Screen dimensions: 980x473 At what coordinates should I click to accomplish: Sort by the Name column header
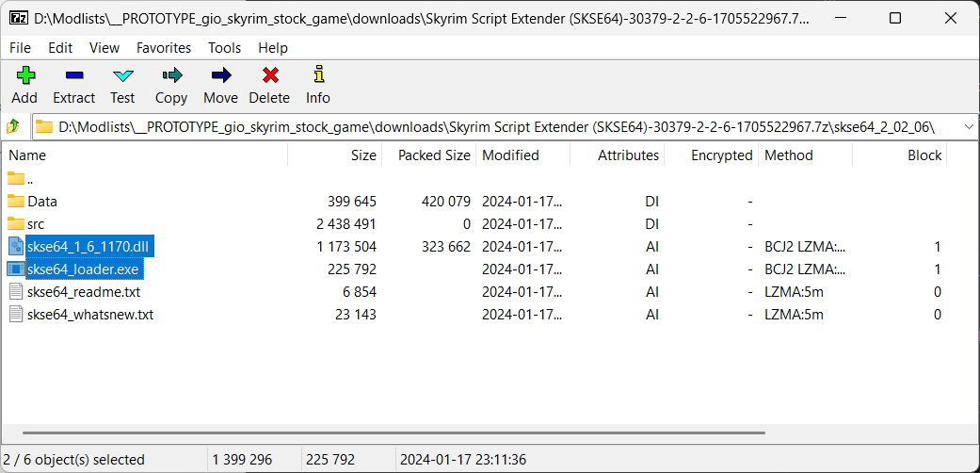(144, 155)
